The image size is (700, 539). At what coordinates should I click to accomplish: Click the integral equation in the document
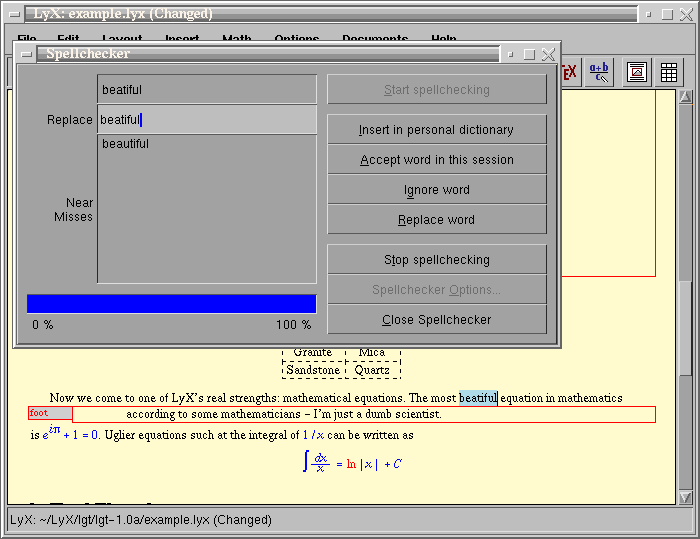pos(352,462)
